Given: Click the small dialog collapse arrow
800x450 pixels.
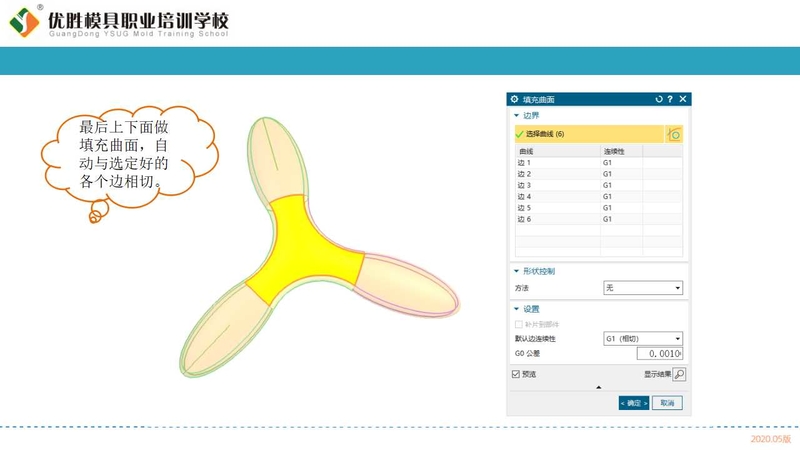Looking at the screenshot, I should coord(598,388).
